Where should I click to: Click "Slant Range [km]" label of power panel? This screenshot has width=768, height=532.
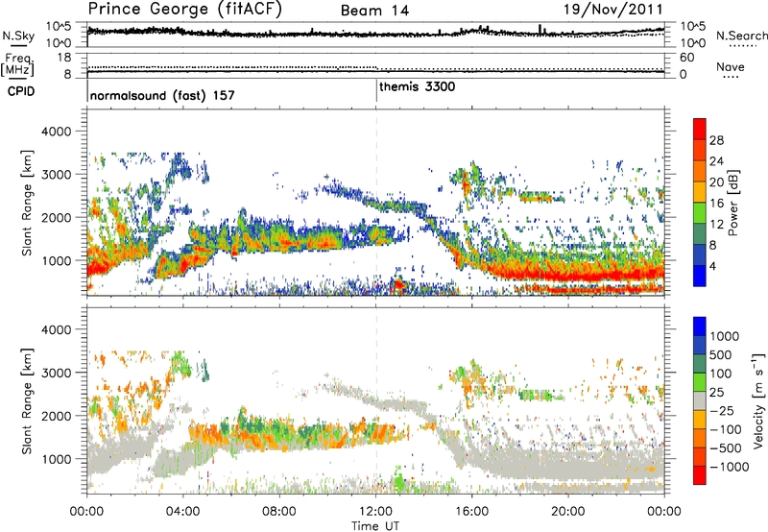point(28,203)
